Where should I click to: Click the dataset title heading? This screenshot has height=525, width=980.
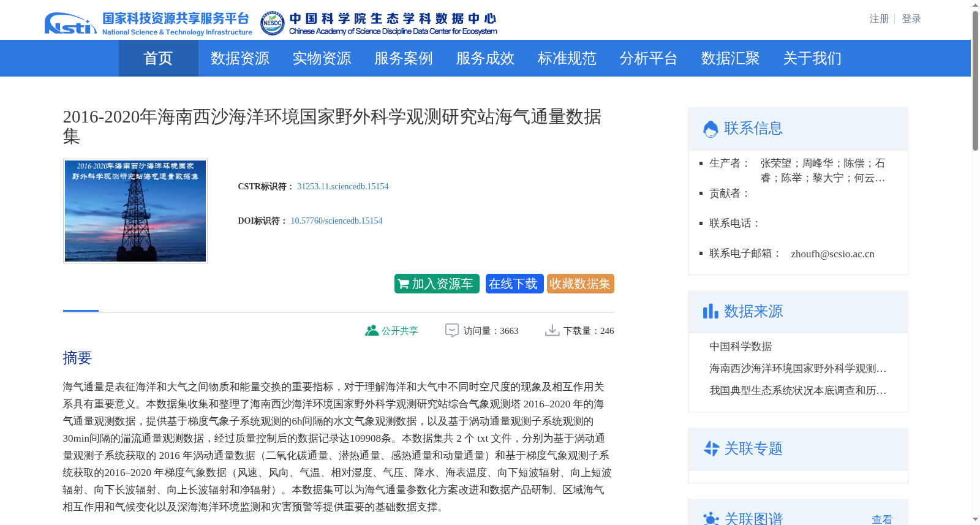(x=332, y=126)
